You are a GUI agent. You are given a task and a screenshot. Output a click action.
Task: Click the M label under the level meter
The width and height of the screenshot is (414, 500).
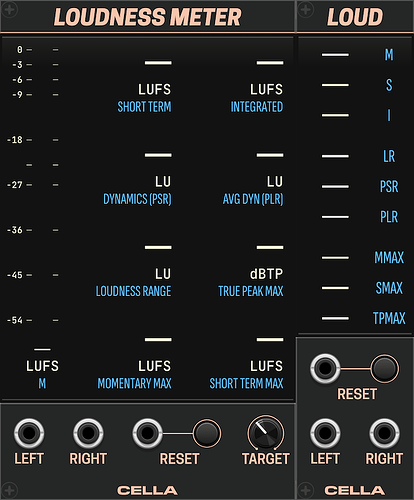point(42,384)
